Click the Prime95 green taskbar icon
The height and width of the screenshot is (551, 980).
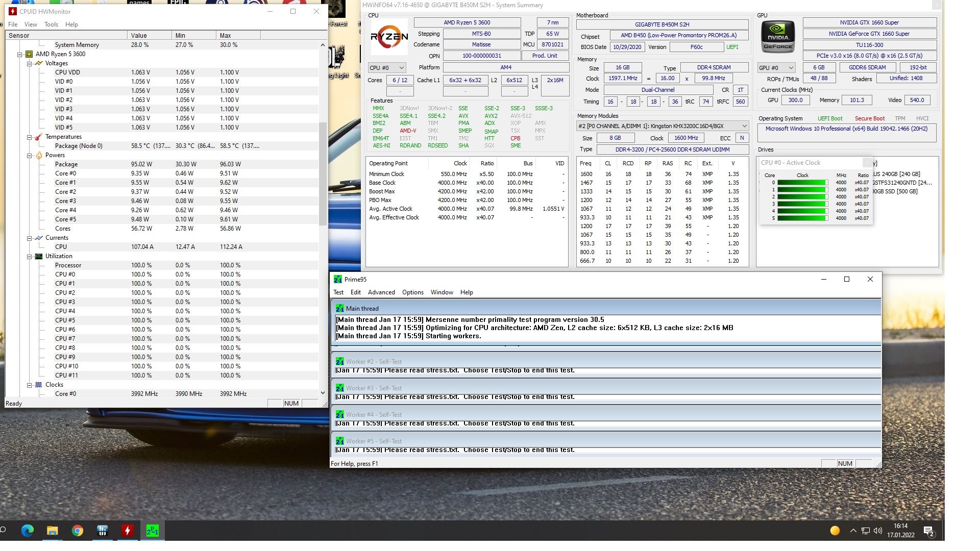pyautogui.click(x=152, y=531)
